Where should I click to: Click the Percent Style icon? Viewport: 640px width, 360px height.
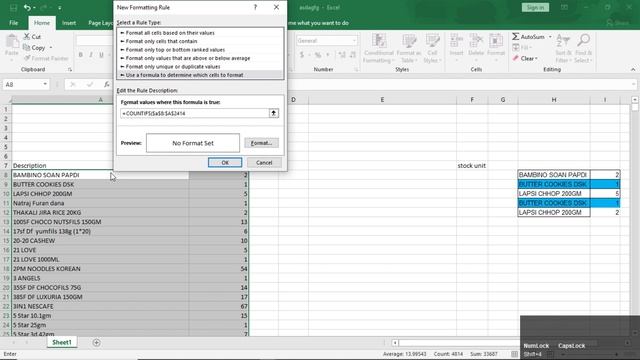pyautogui.click(x=318, y=55)
